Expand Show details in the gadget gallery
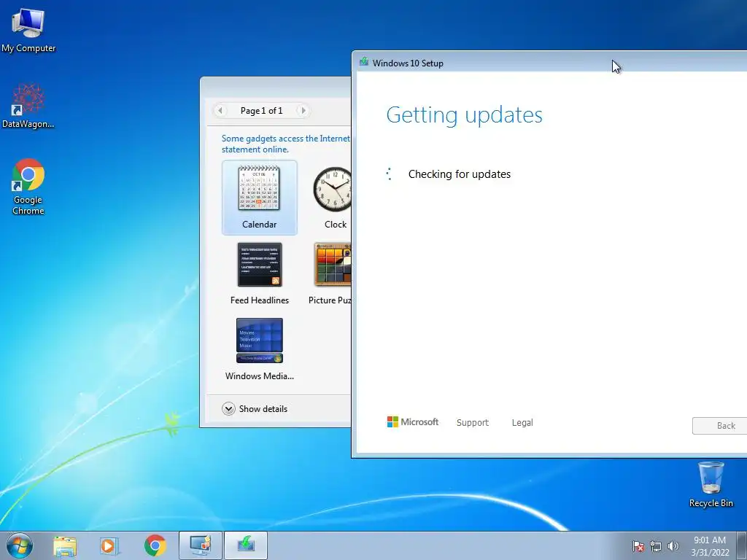The image size is (747, 560). point(255,408)
